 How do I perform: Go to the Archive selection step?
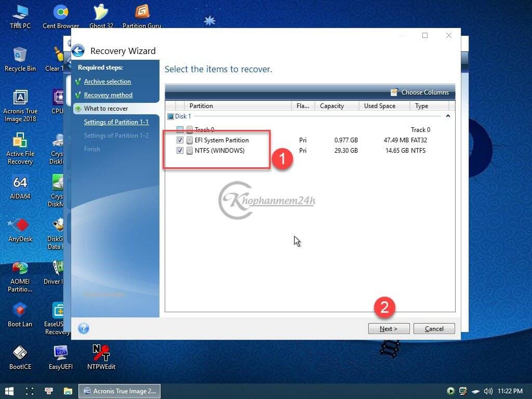107,82
